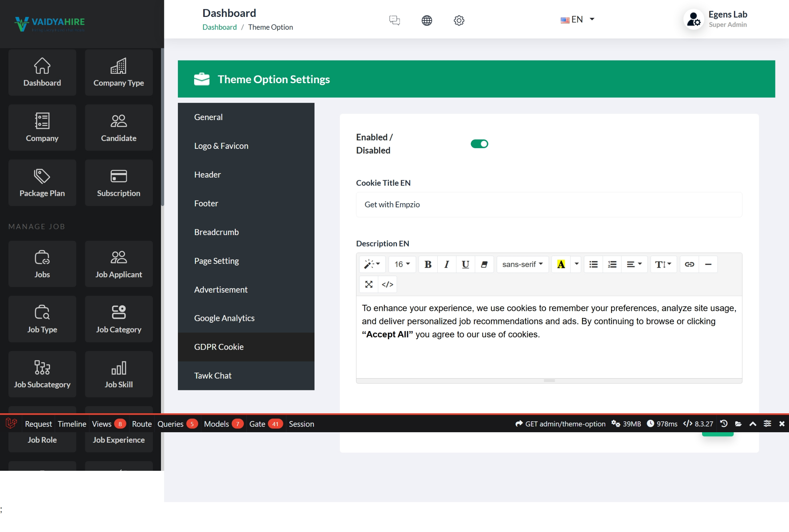Click the Dashboard breadcrumb link
This screenshot has width=789, height=532.
tap(219, 27)
